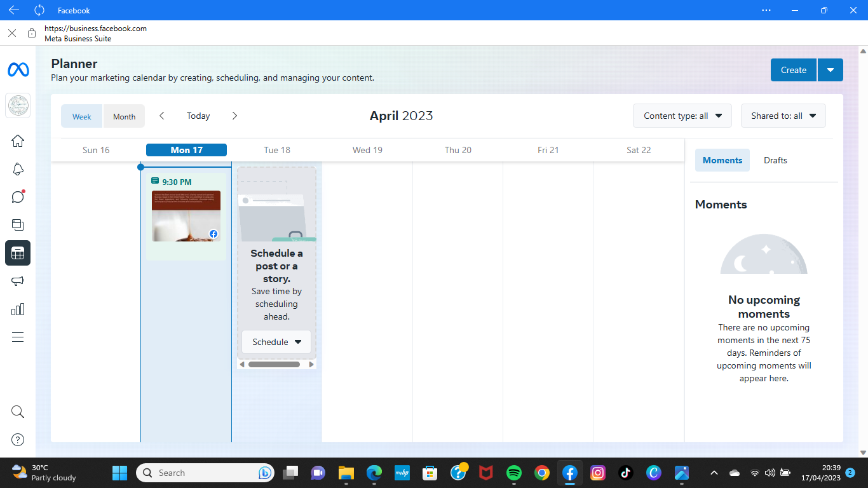Viewport: 868px width, 488px height.
Task: Open All tools hamburger menu icon
Action: (x=18, y=337)
